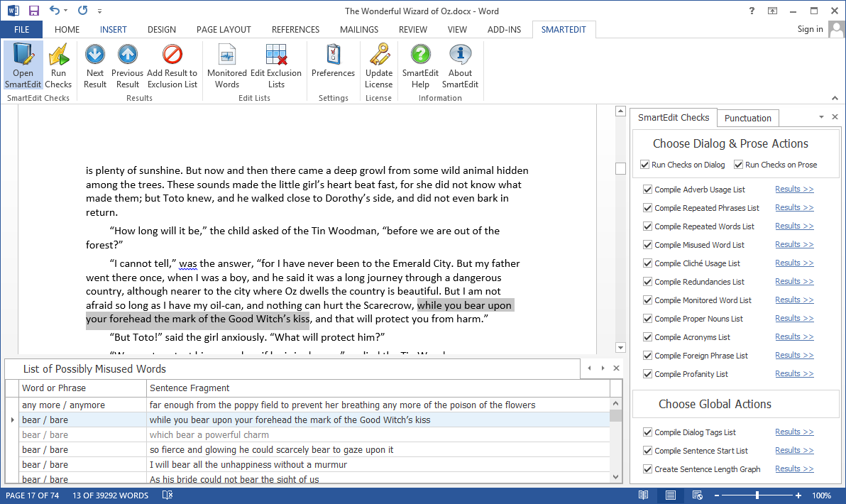Switch to the REFERENCES ribbon tab
The width and height of the screenshot is (846, 504).
[x=296, y=30]
